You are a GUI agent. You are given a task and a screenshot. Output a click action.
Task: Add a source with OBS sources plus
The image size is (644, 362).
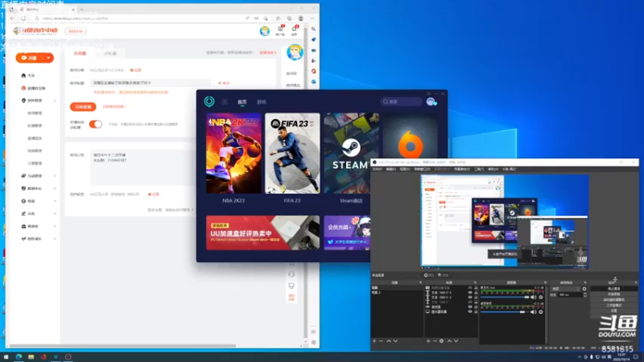(428, 340)
